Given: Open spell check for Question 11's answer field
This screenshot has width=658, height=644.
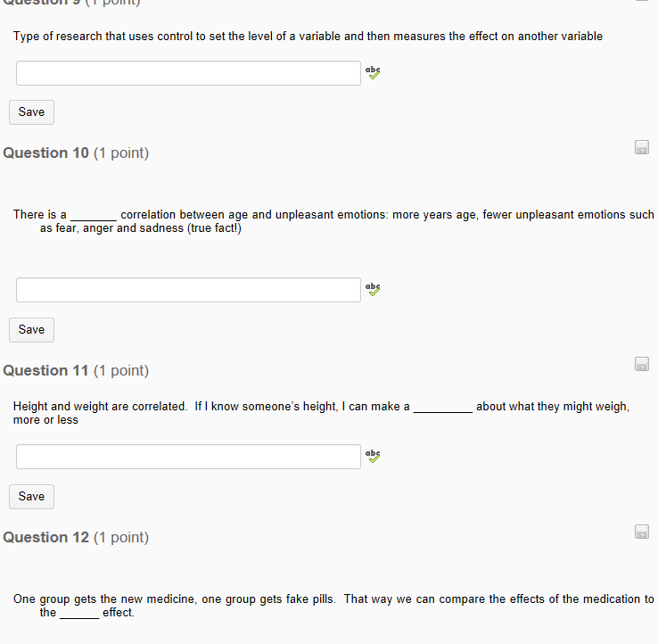Looking at the screenshot, I should pos(373,456).
